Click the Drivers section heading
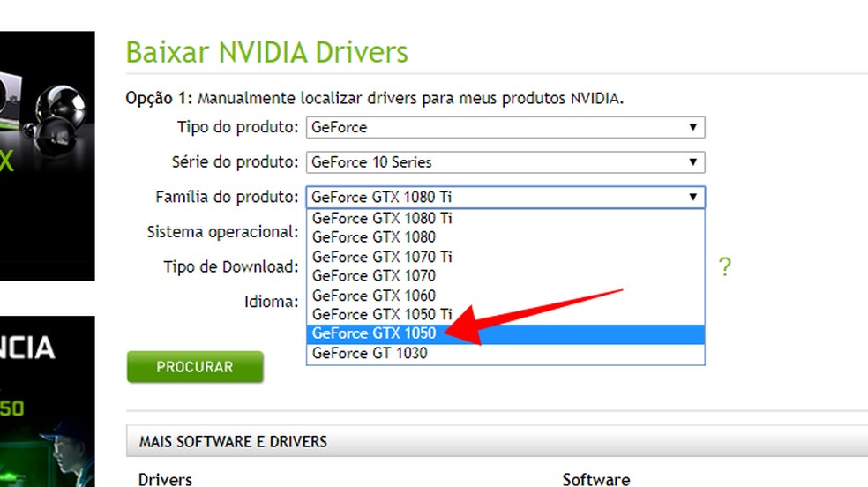Viewport: 868px width, 487px height. [x=165, y=479]
